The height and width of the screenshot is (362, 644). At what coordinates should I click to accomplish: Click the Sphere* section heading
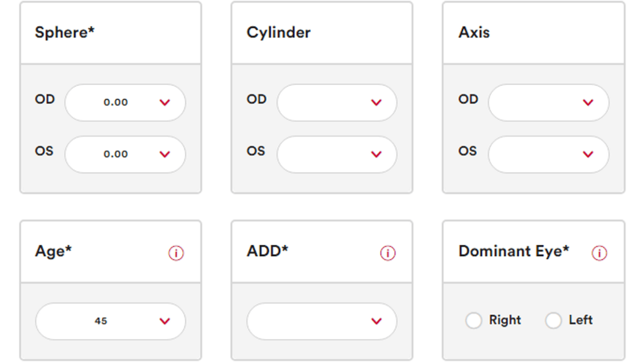point(65,33)
